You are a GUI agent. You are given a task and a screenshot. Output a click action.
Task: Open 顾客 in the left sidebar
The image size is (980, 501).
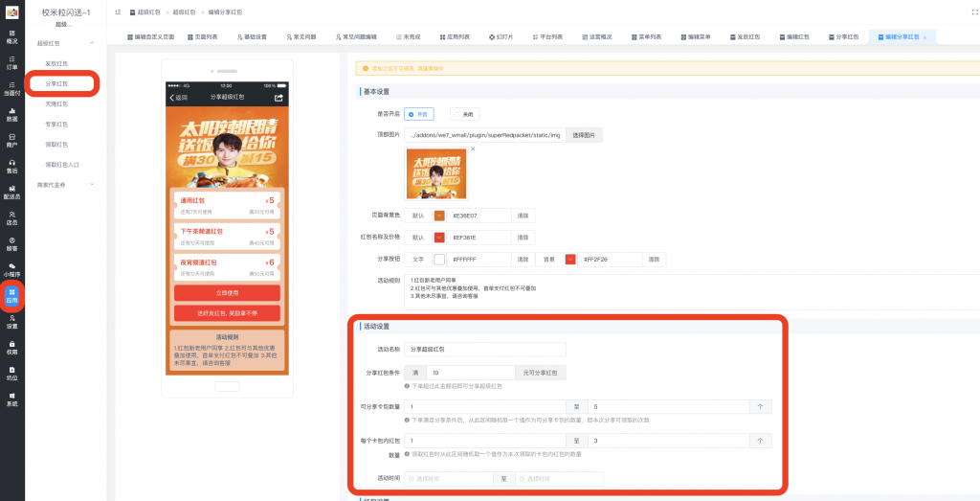[x=11, y=244]
